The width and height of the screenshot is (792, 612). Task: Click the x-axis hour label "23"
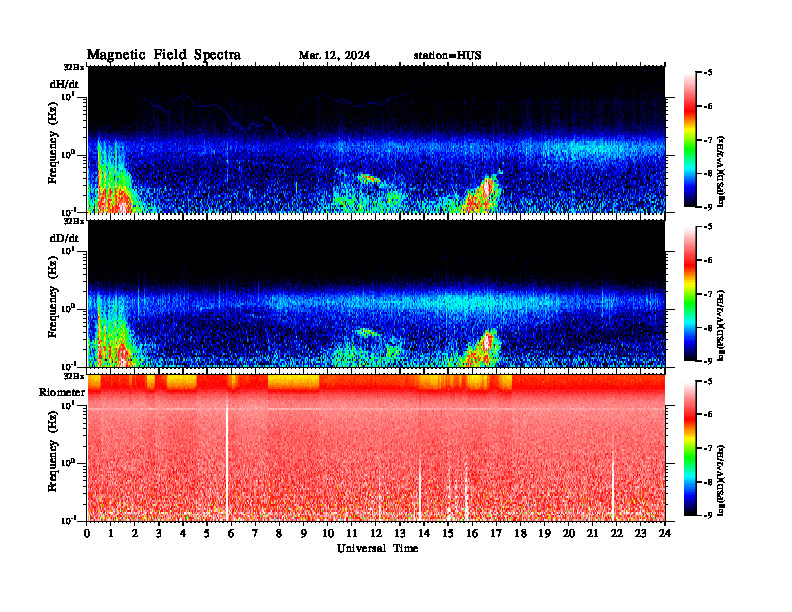coord(640,534)
